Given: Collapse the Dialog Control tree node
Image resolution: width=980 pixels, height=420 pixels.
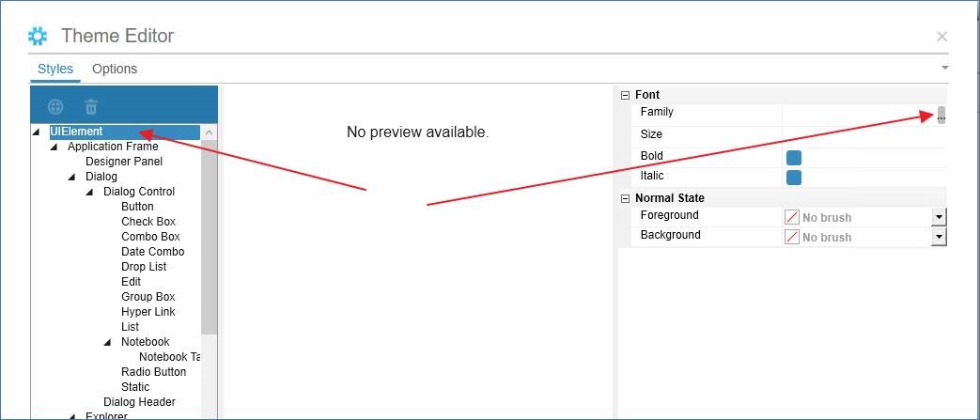Looking at the screenshot, I should pos(89,192).
